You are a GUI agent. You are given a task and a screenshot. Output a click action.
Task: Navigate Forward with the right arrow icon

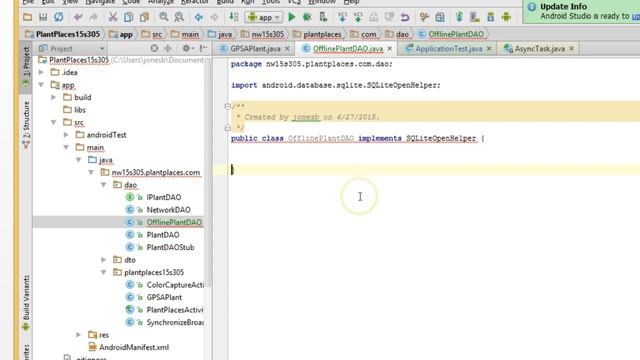pyautogui.click(x=214, y=17)
